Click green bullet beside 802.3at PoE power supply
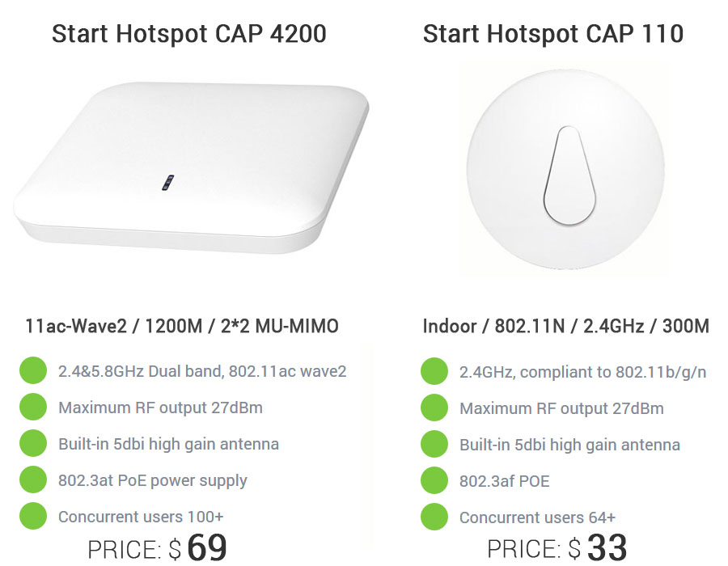 [33, 479]
